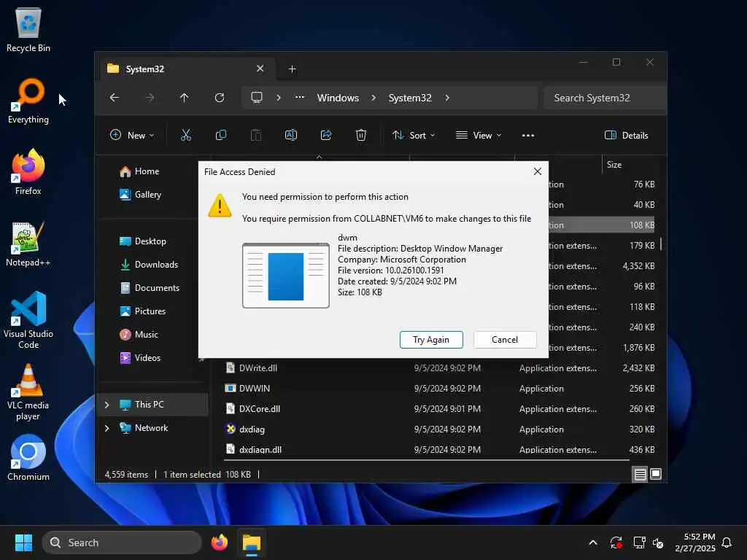The width and height of the screenshot is (747, 560).
Task: Expand Network tree node
Action: point(107,427)
